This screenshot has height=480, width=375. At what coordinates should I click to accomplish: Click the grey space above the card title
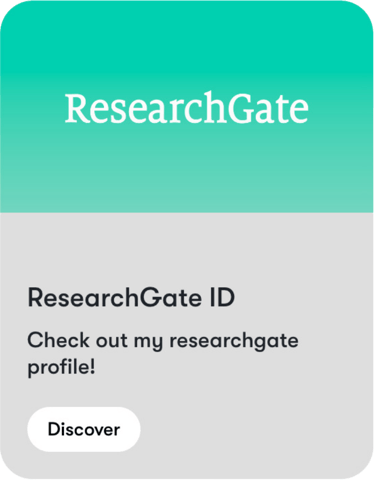click(x=187, y=248)
